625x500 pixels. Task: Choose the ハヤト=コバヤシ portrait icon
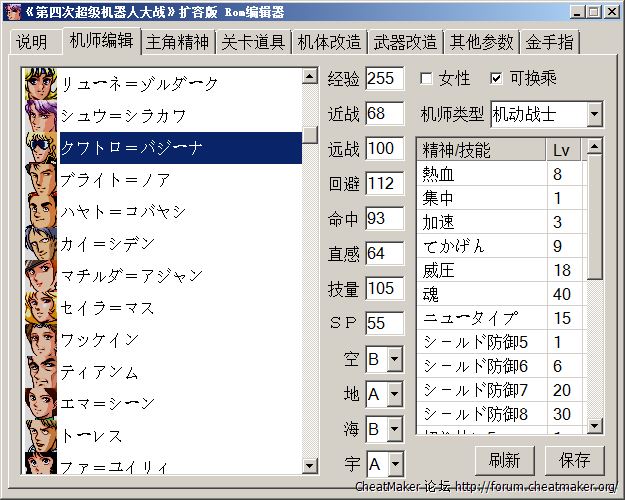40,212
